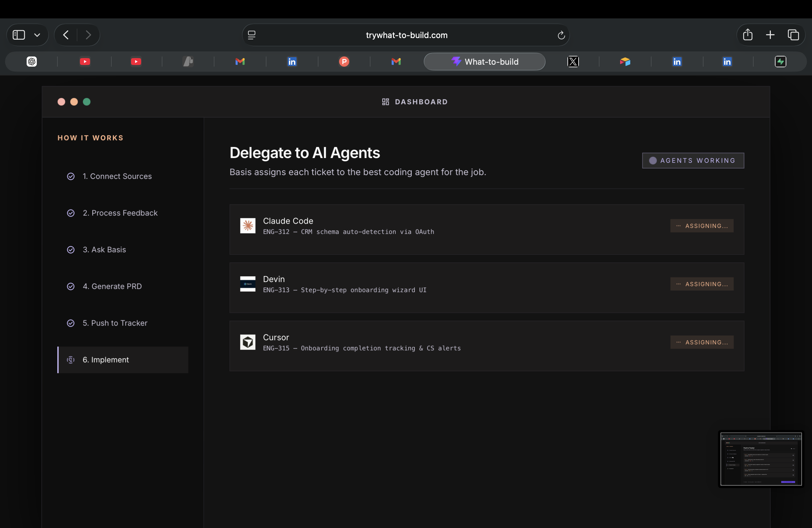The image size is (812, 528).
Task: Click the Cursor agent icon
Action: (x=247, y=342)
